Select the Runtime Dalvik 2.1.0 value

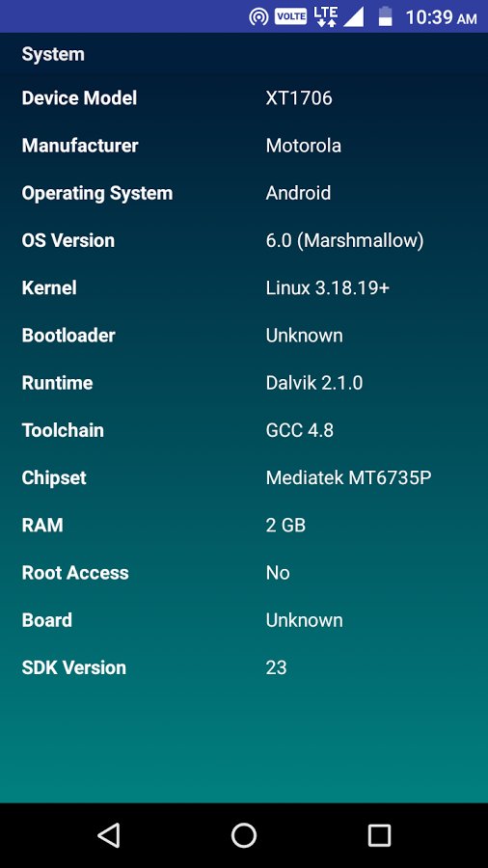314,383
